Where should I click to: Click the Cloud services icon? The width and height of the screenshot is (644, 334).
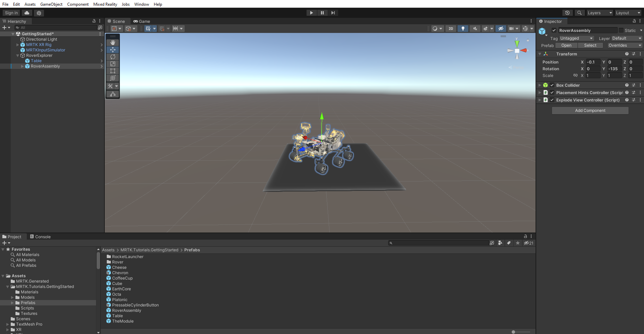click(27, 13)
